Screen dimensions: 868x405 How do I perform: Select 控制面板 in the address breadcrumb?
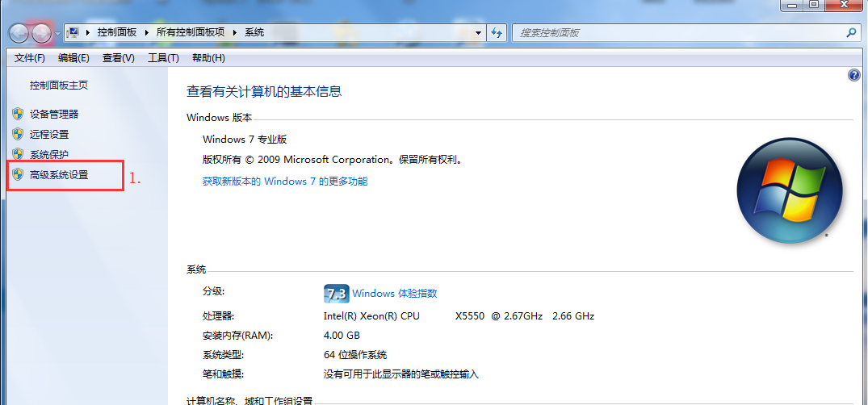(117, 32)
